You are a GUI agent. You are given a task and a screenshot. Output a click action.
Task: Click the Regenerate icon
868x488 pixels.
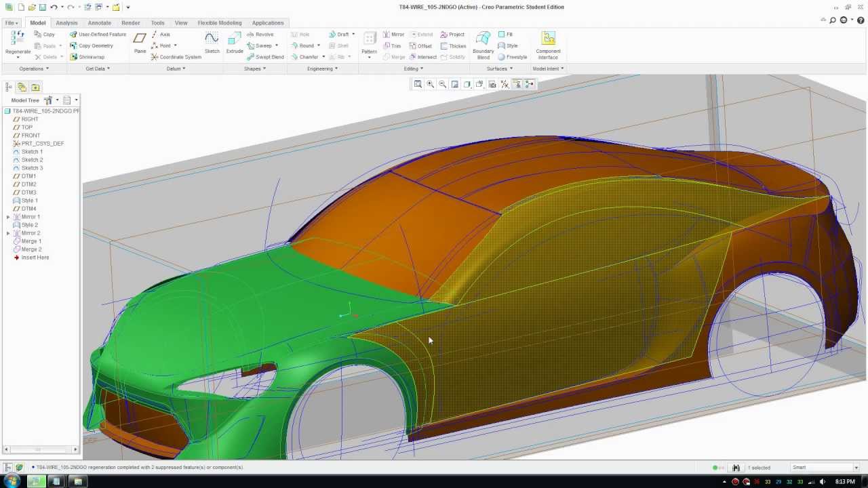(x=18, y=39)
